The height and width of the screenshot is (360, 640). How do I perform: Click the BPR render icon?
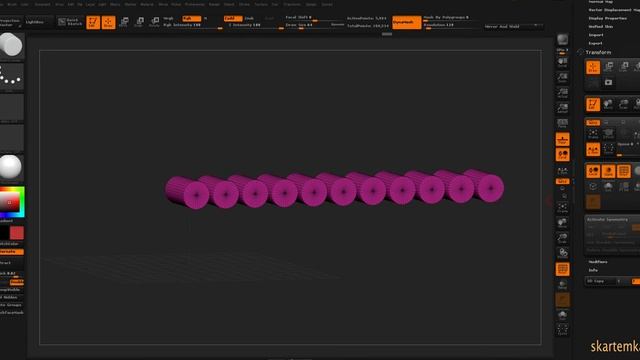tap(562, 41)
